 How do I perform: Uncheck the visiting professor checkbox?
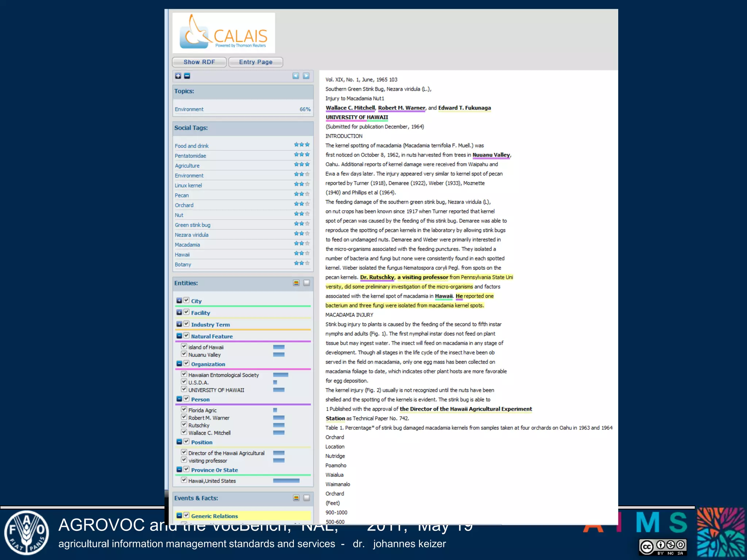pos(184,460)
